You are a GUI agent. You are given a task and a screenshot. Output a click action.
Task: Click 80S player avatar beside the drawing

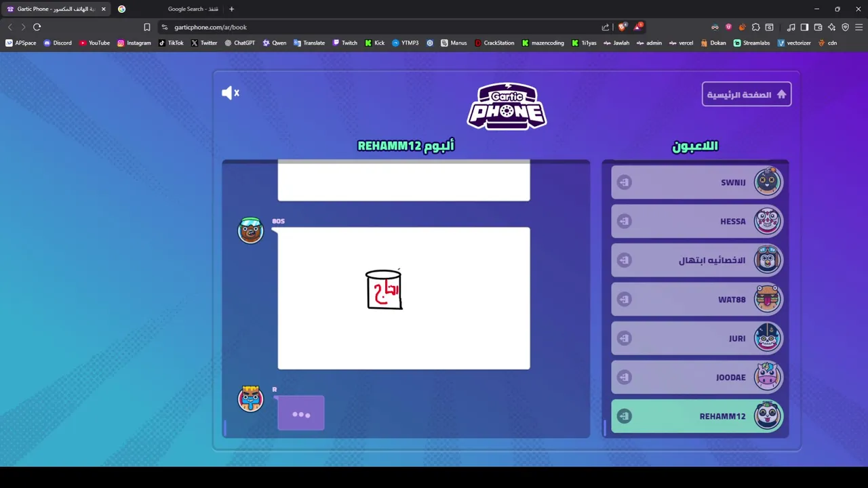[x=250, y=230]
